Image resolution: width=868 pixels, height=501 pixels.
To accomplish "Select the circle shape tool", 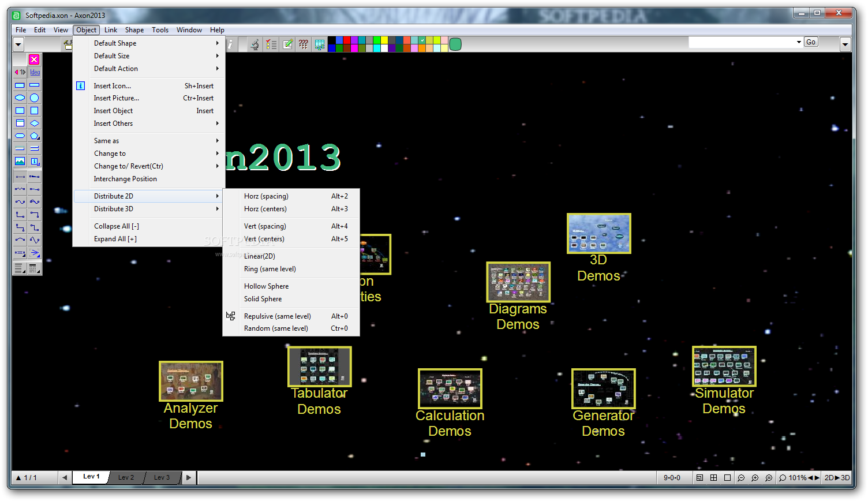I will [35, 98].
